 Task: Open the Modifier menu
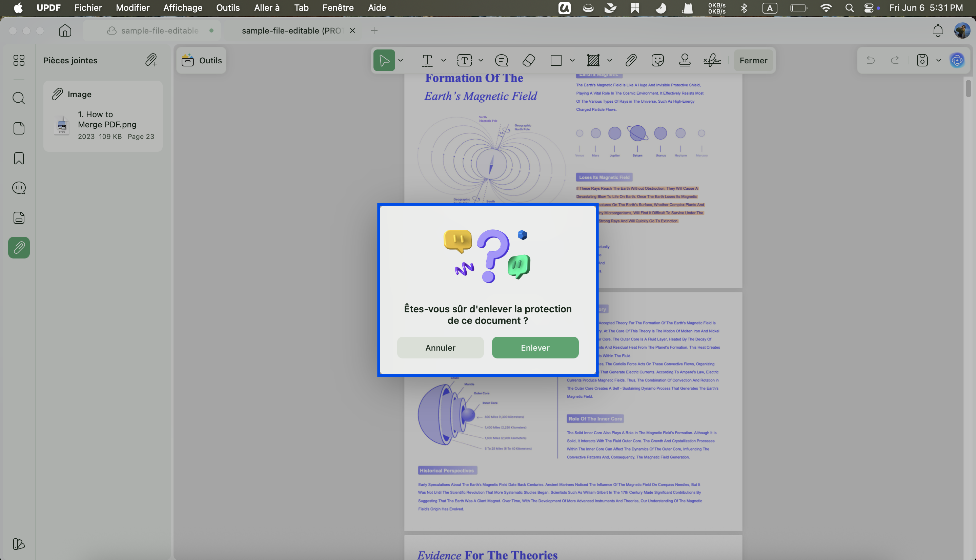click(x=133, y=8)
